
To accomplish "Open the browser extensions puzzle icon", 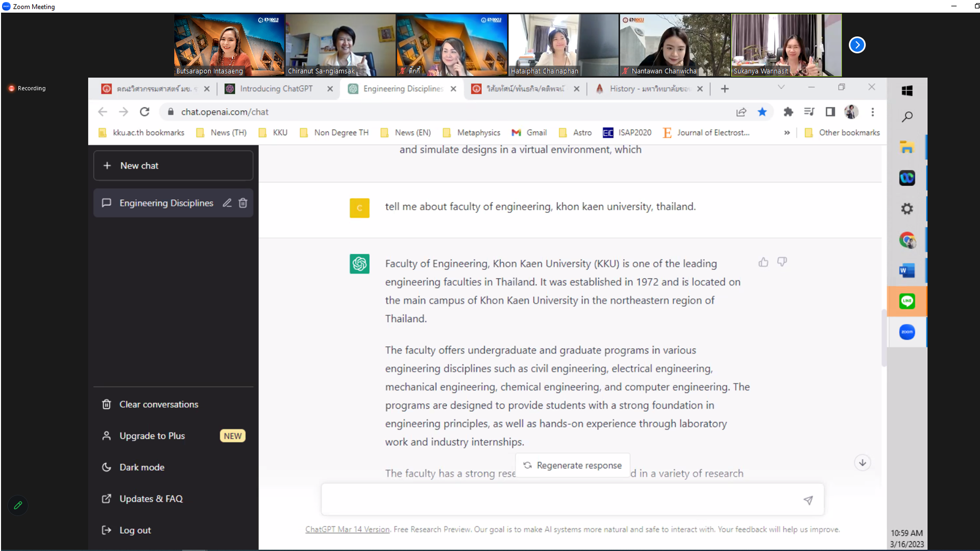I will point(788,112).
